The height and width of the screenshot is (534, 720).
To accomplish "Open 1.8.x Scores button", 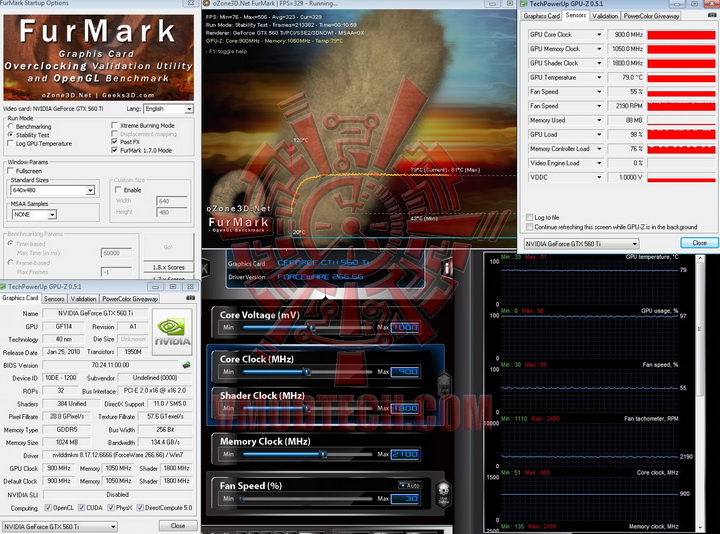I will [x=168, y=267].
